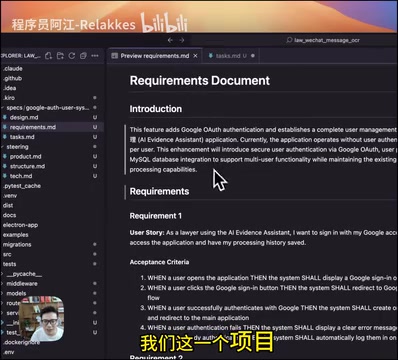Screen dimensions: 398x360
Task: Click the law_wechat_message_ocr search box
Action: (323, 40)
